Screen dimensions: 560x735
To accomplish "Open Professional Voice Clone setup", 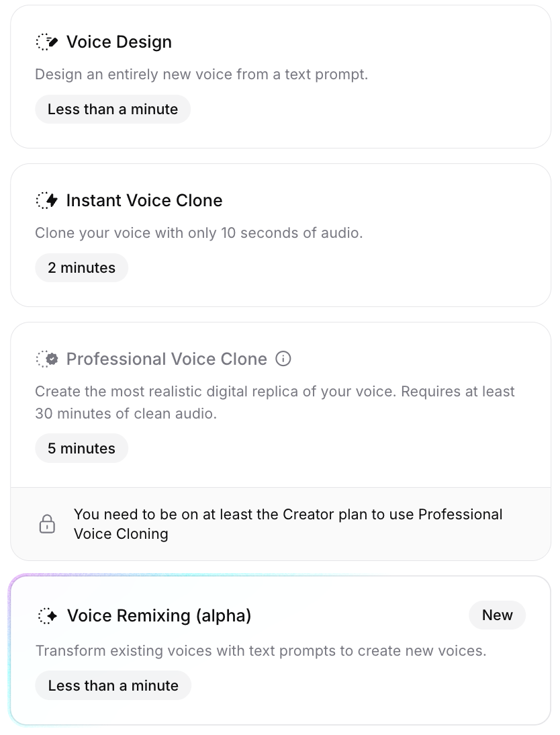I will pos(280,403).
